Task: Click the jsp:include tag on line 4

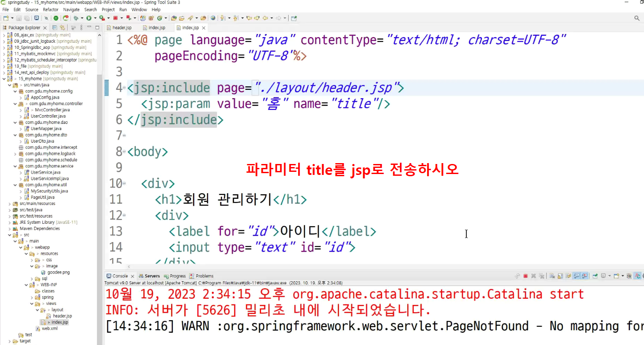Action: 172,88
